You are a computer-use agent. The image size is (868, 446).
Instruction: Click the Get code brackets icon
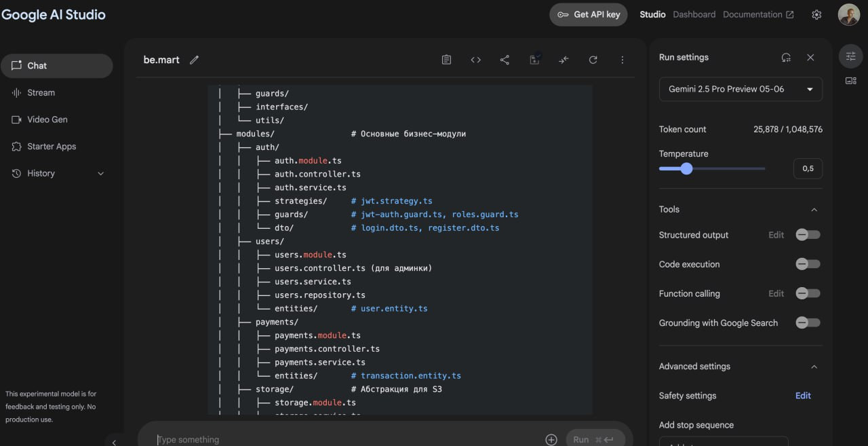tap(475, 60)
